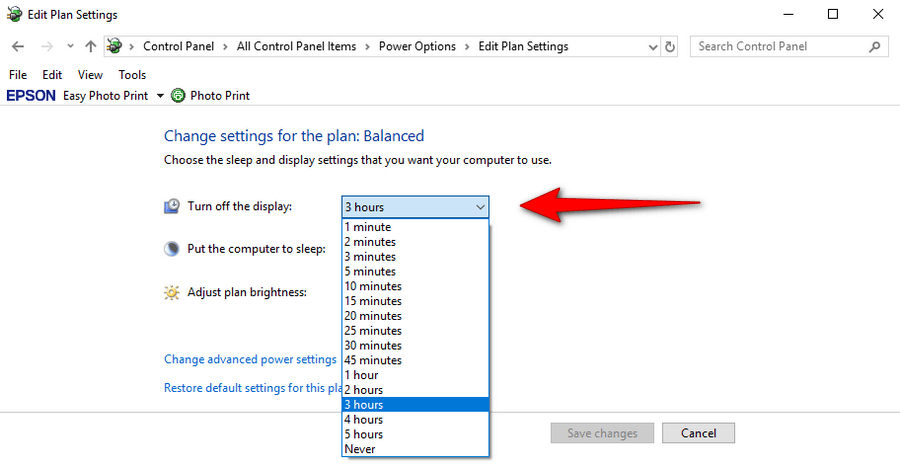Expand address bar previous locations chevron
Screen dimensions: 900x468
pyautogui.click(x=653, y=47)
